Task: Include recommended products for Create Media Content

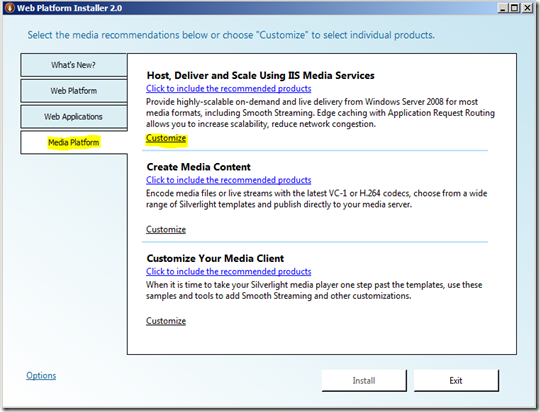Action: [228, 180]
